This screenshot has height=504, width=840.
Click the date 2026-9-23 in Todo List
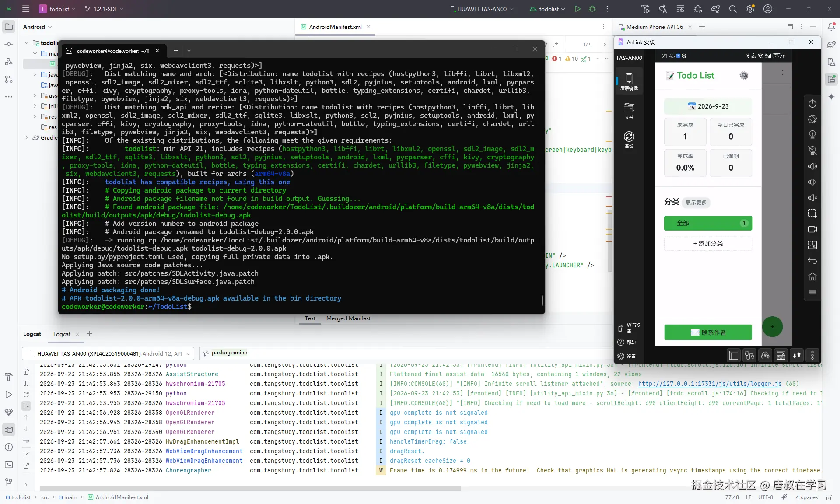click(708, 106)
